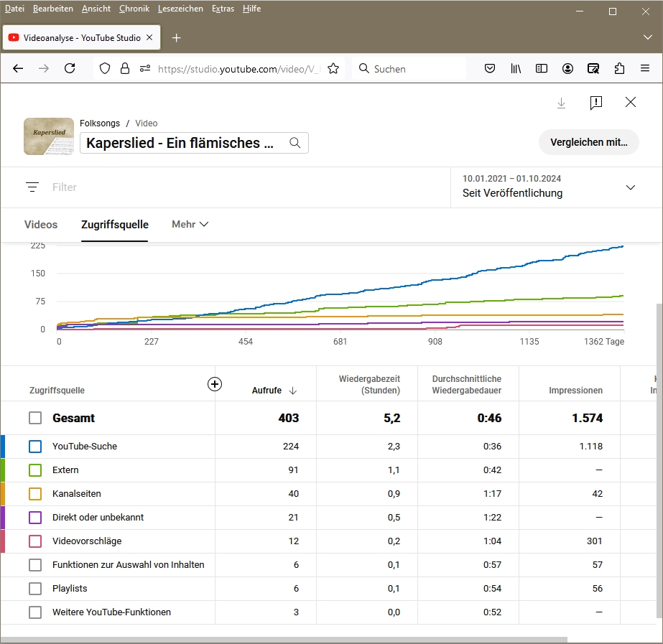
Task: Open the Folksongs breadcrumb link
Action: [100, 123]
